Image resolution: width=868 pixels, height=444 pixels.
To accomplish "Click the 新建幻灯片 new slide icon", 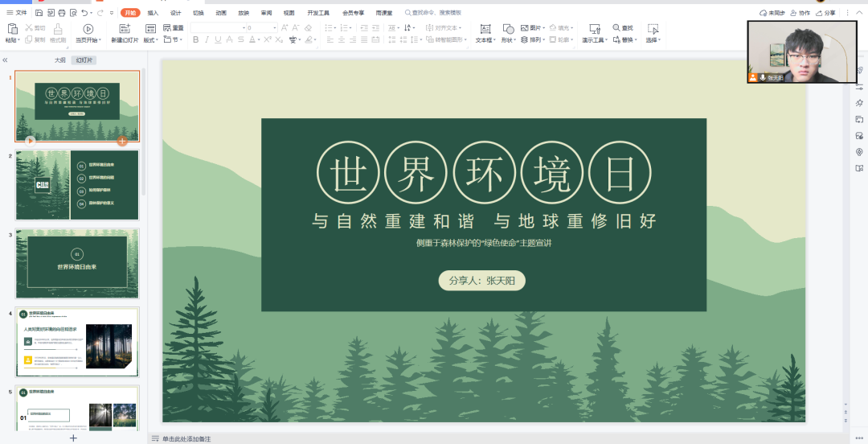I will click(x=125, y=29).
